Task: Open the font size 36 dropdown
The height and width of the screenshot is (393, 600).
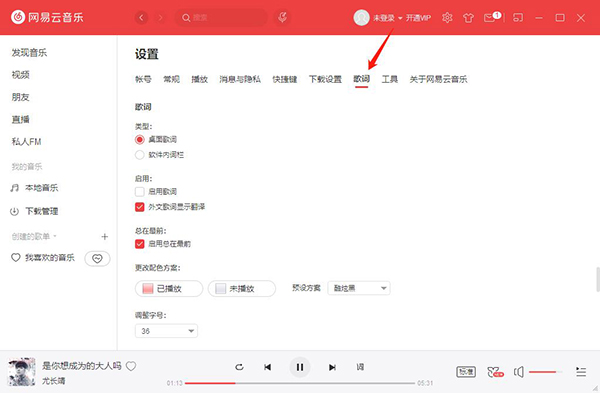Action: pyautogui.click(x=166, y=331)
